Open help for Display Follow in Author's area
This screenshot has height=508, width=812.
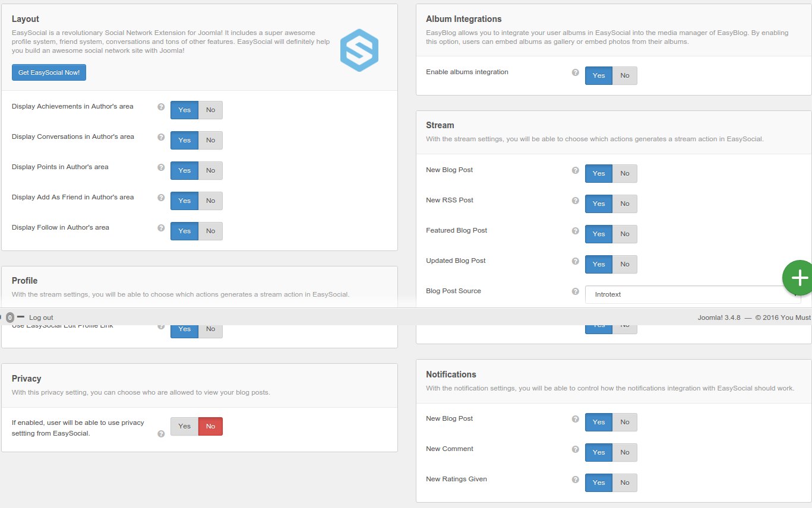pos(161,228)
